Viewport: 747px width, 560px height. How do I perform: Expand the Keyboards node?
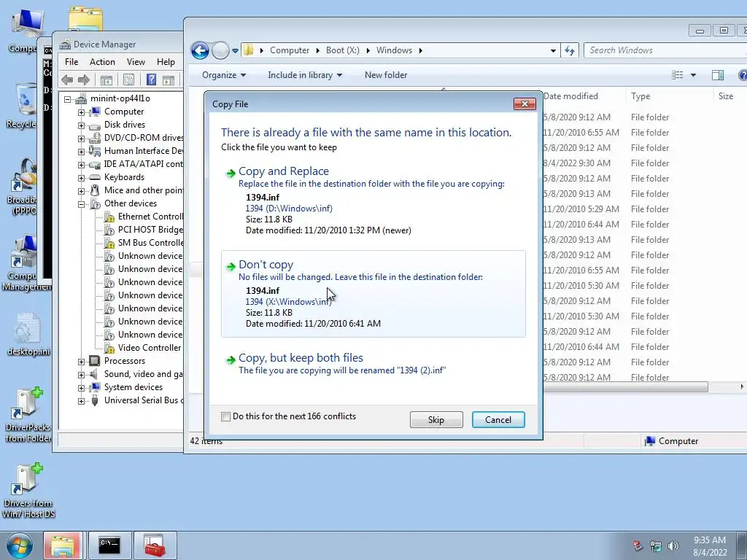(x=82, y=178)
